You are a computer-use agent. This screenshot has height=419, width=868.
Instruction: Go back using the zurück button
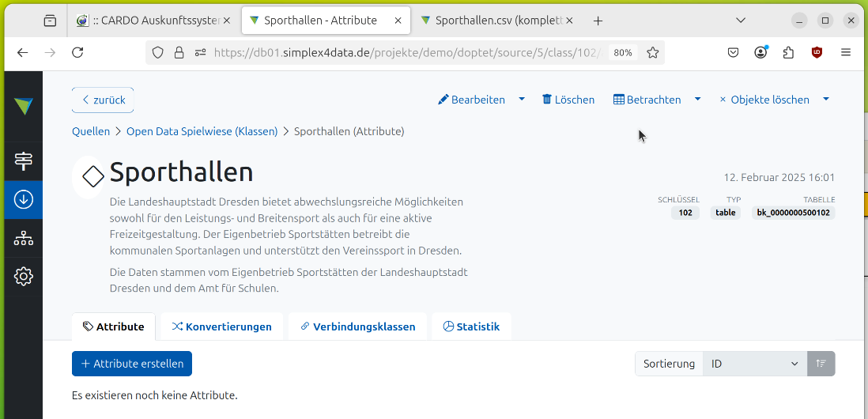(x=103, y=100)
